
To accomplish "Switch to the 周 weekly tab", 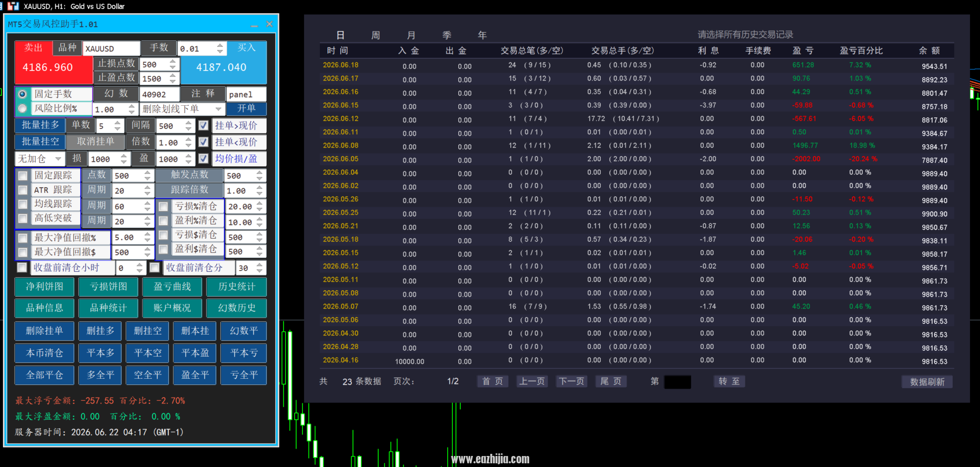I will pos(376,35).
